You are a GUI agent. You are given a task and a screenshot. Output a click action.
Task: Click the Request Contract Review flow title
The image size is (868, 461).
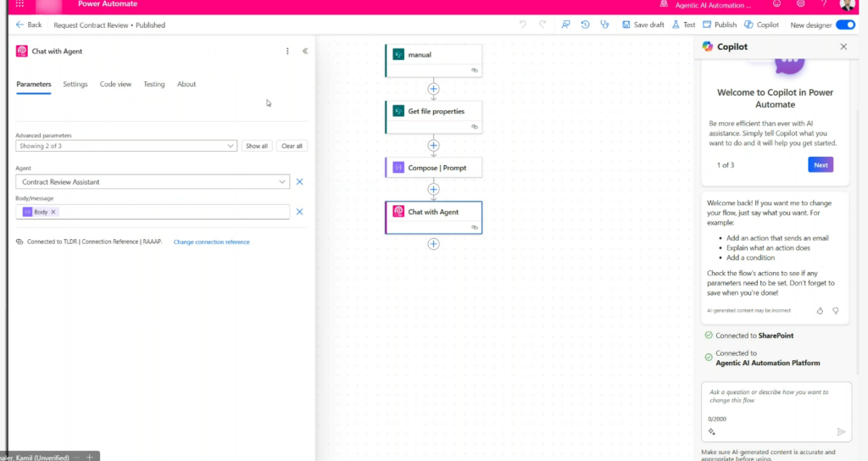(91, 25)
